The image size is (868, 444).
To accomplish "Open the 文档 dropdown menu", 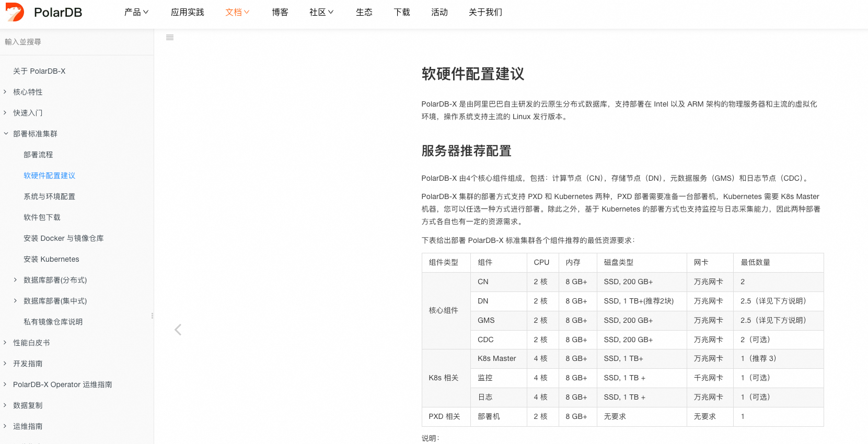I will [x=237, y=12].
